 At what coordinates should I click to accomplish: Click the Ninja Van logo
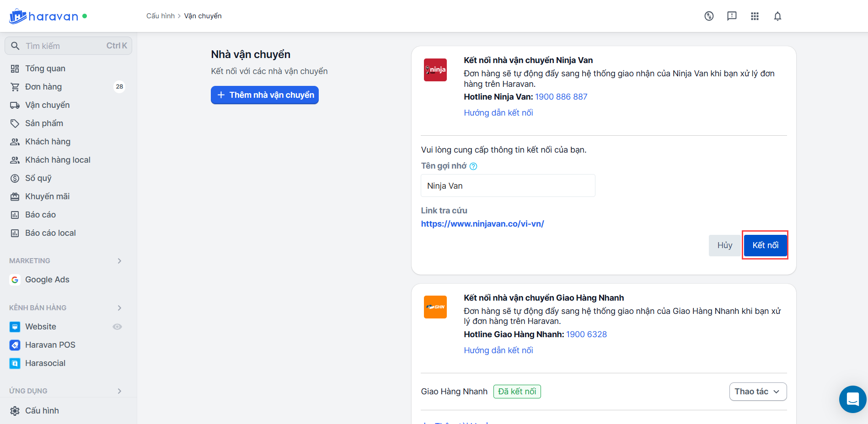tap(435, 70)
